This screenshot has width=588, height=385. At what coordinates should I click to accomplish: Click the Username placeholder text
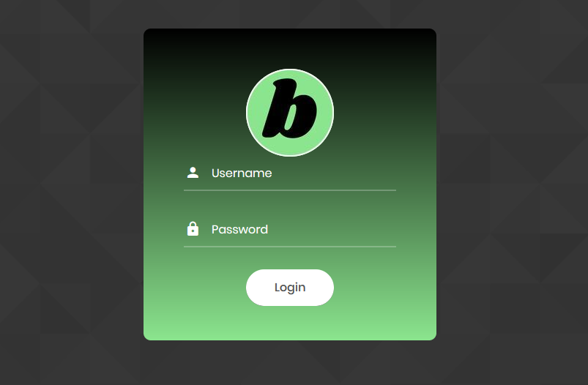242,173
